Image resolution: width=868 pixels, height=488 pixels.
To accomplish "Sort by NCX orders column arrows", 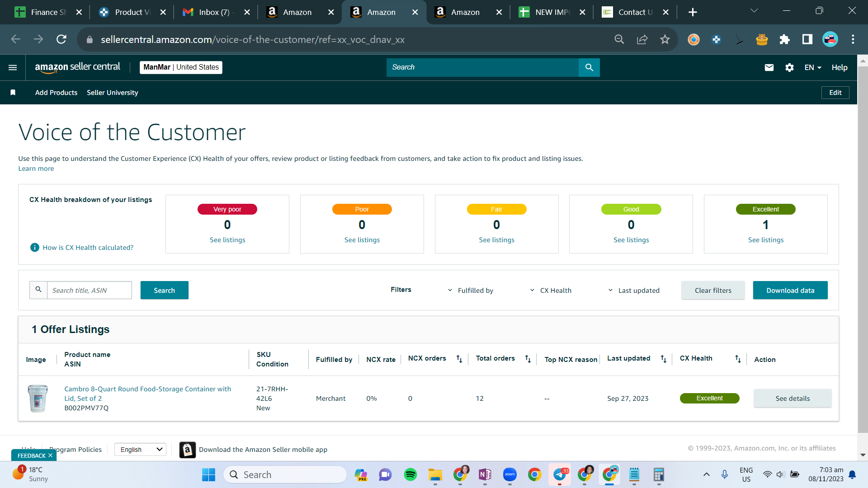I will click(x=459, y=359).
